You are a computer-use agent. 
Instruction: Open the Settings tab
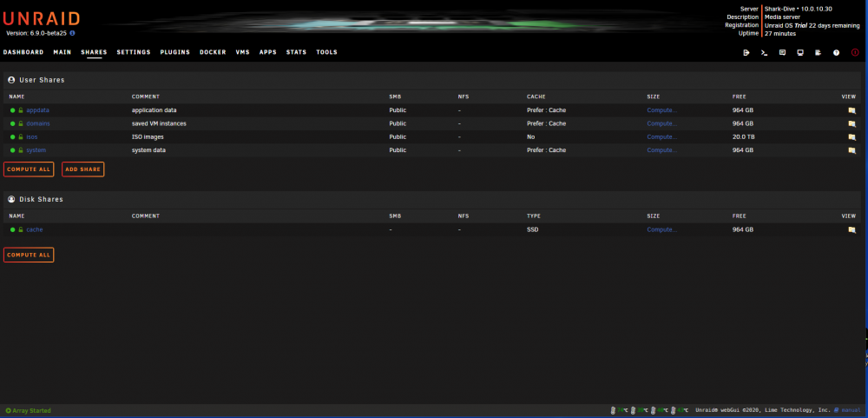point(134,52)
